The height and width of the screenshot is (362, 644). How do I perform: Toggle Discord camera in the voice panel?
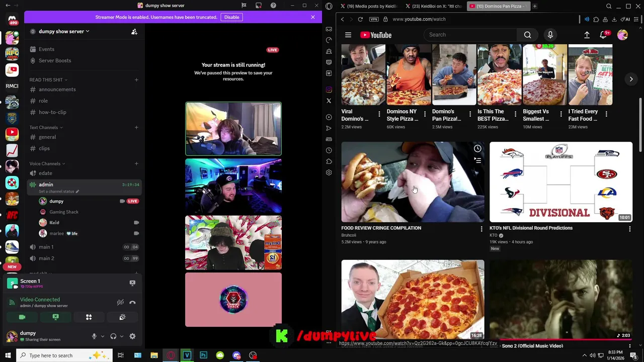coord(22,317)
